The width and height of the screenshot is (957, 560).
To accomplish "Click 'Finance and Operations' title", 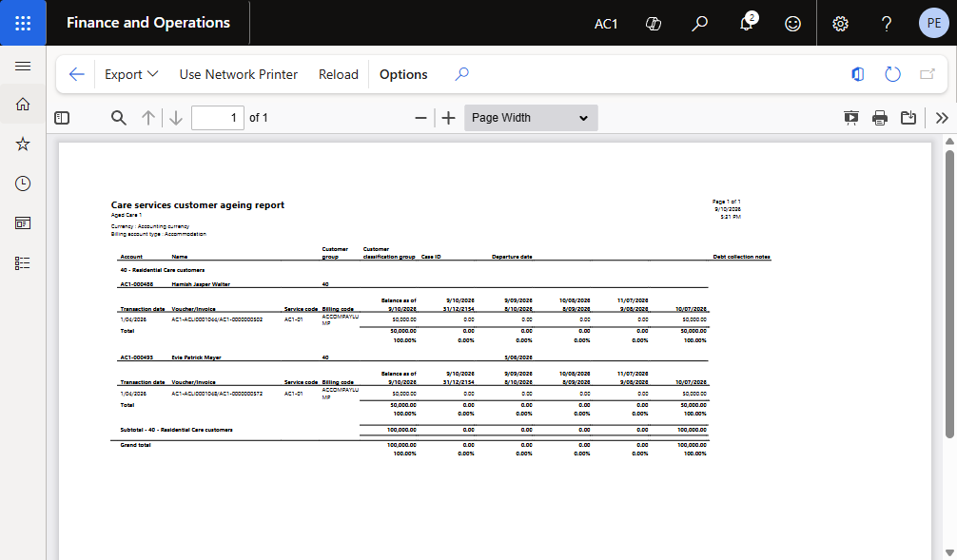I will click(148, 23).
